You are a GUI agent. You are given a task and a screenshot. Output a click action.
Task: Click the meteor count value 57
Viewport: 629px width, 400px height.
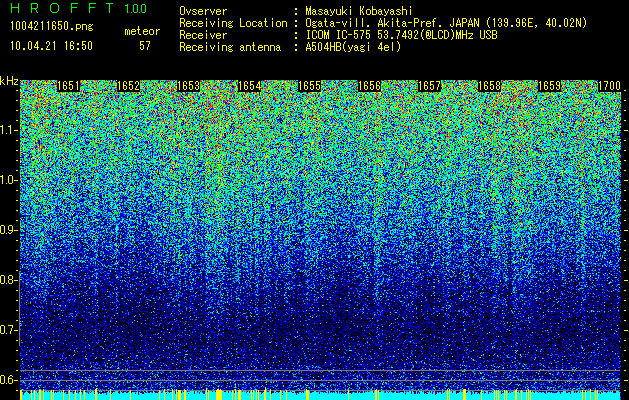pyautogui.click(x=145, y=46)
